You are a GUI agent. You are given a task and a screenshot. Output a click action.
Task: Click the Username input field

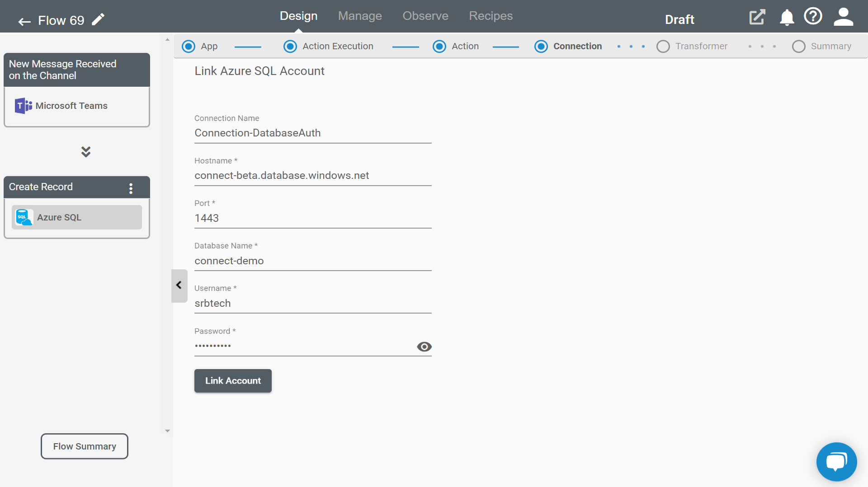coord(313,304)
